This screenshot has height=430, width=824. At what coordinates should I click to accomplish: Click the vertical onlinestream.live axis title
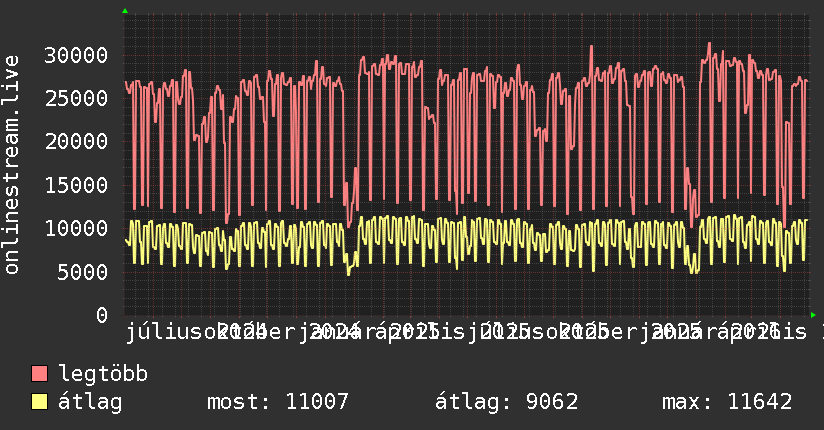(x=12, y=178)
